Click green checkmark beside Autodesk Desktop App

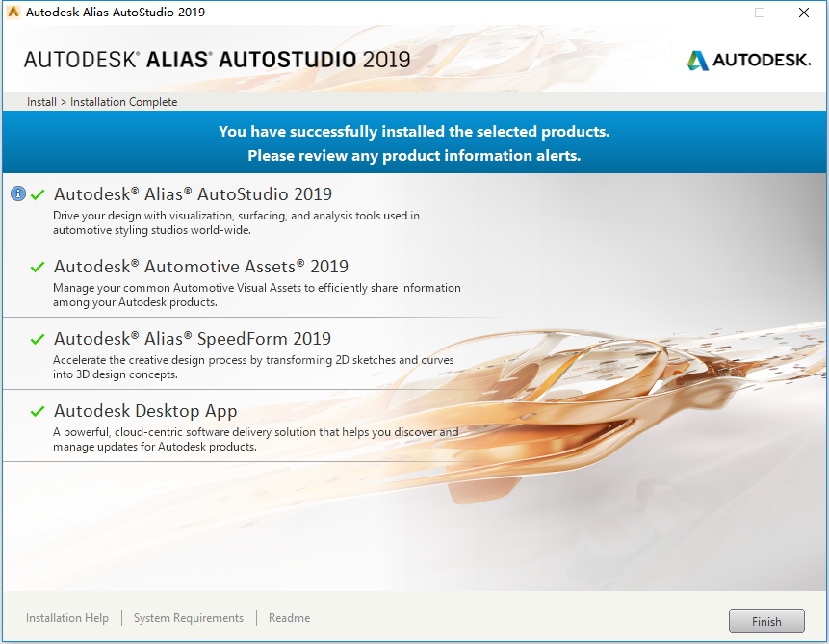pos(38,411)
